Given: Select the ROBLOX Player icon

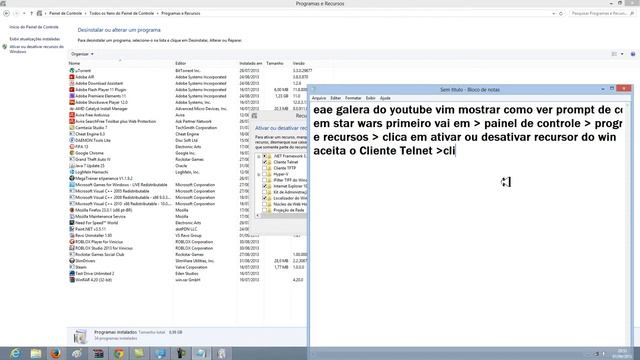Looking at the screenshot, I should click(72, 242).
